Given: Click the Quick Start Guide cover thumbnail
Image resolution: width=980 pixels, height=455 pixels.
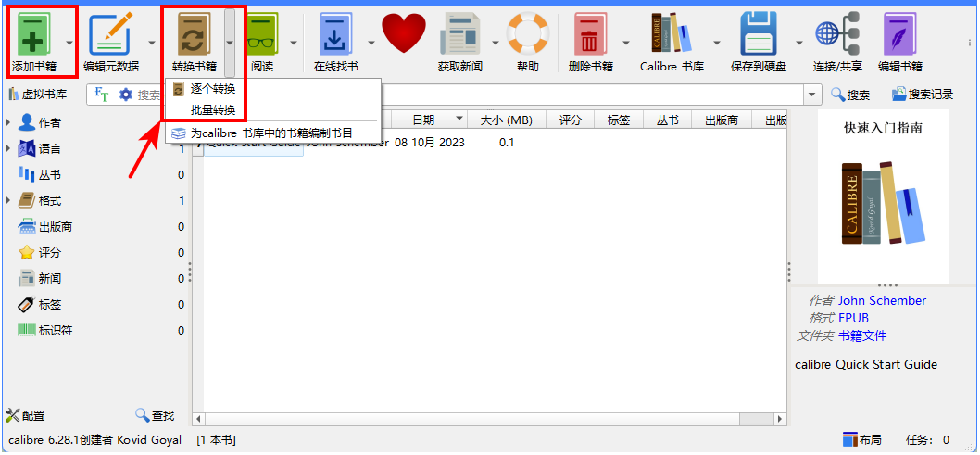Looking at the screenshot, I should (883, 197).
